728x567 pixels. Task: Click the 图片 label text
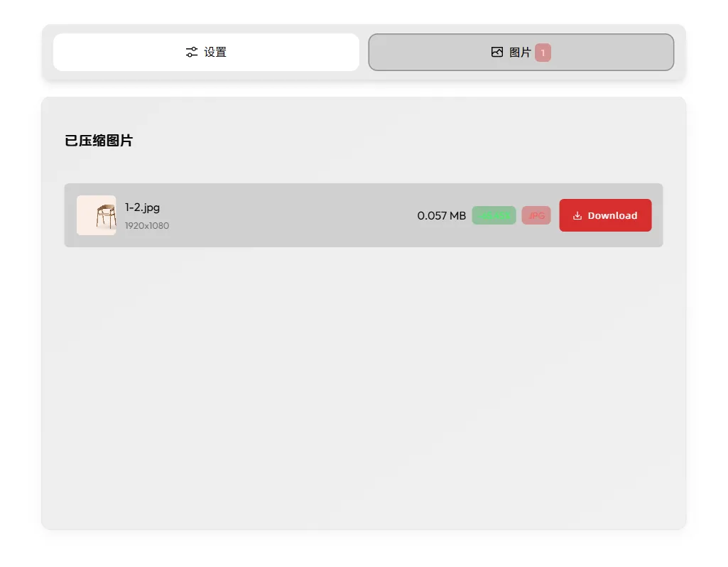tap(520, 53)
